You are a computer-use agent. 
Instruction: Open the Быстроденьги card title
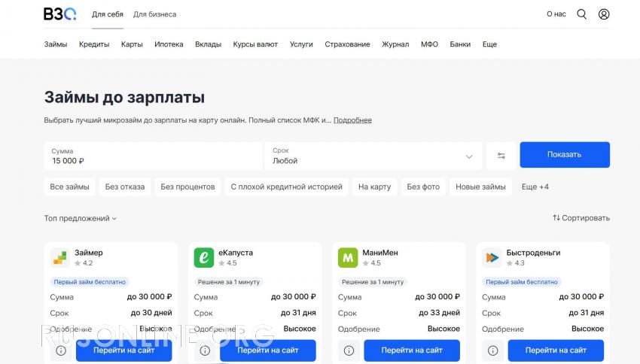pyautogui.click(x=534, y=253)
